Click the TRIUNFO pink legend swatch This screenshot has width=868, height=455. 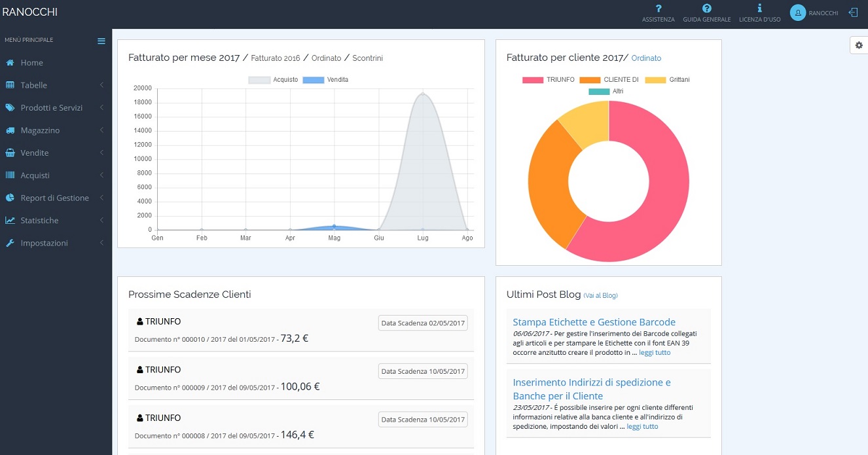(532, 80)
